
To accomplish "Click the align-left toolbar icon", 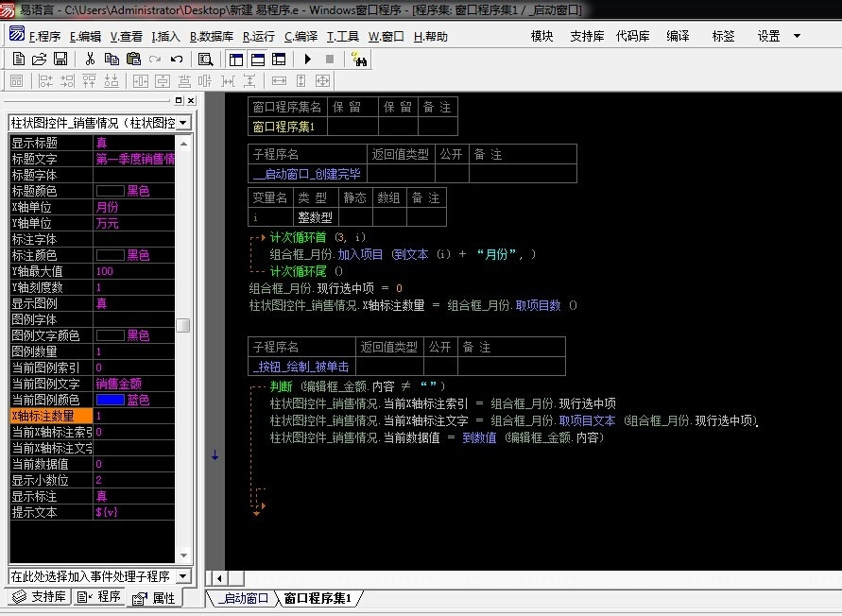I will (45, 81).
